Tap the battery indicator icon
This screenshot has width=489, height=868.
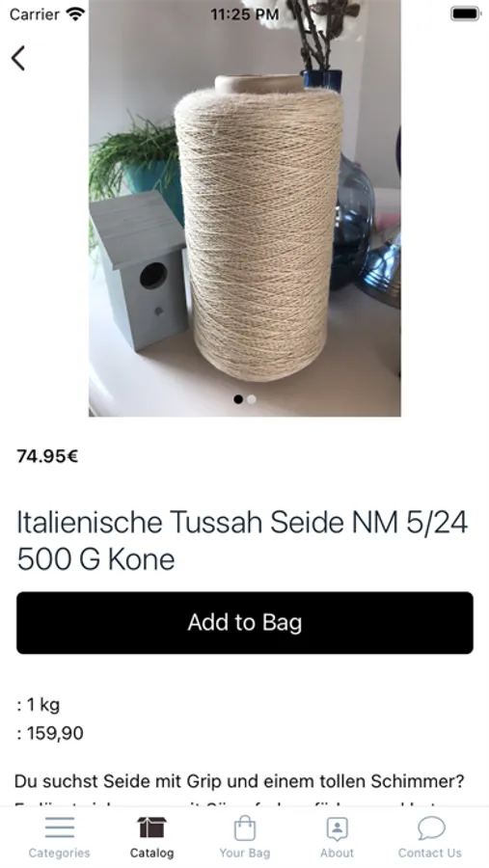(465, 14)
